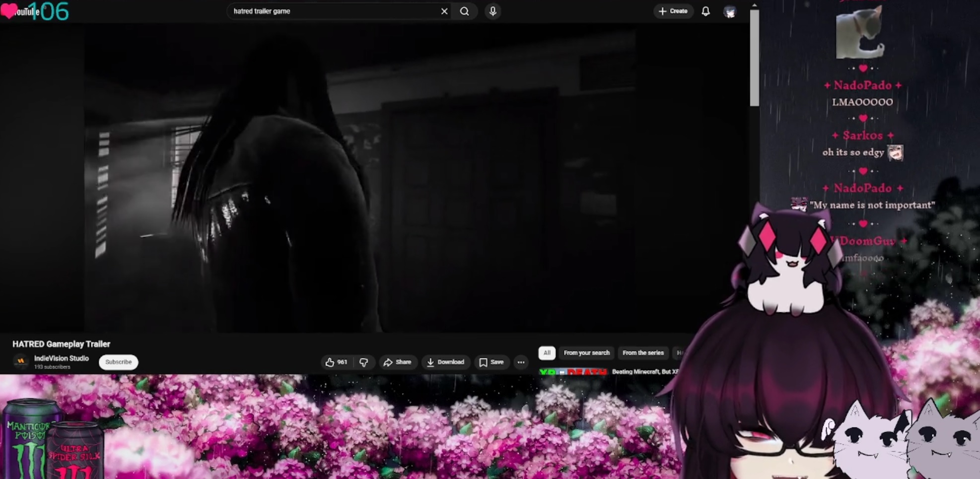Screen dimensions: 980x479
Task: Clear the search box text
Action: pyautogui.click(x=444, y=11)
